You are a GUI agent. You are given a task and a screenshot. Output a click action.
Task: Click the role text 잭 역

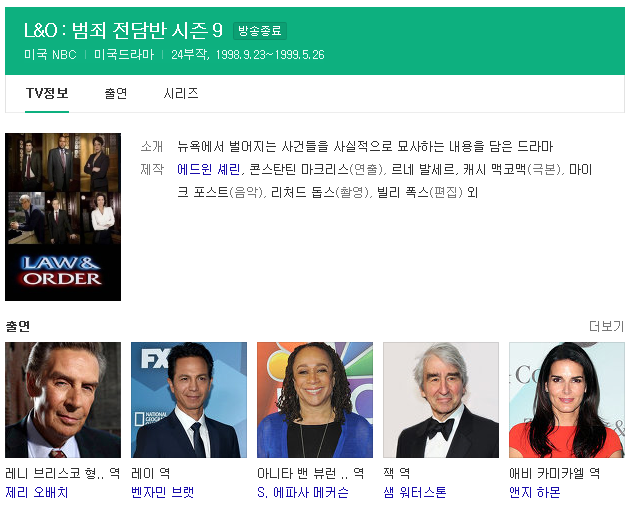coord(397,473)
